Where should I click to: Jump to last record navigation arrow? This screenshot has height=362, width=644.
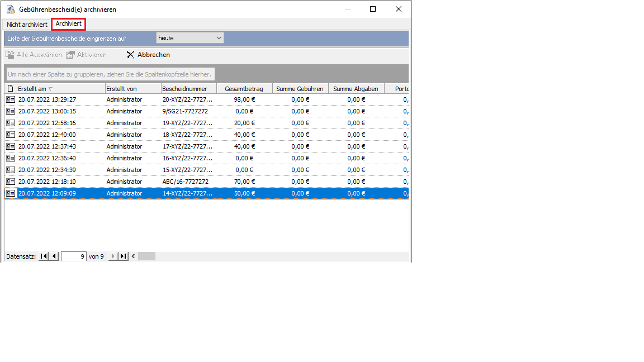point(124,256)
